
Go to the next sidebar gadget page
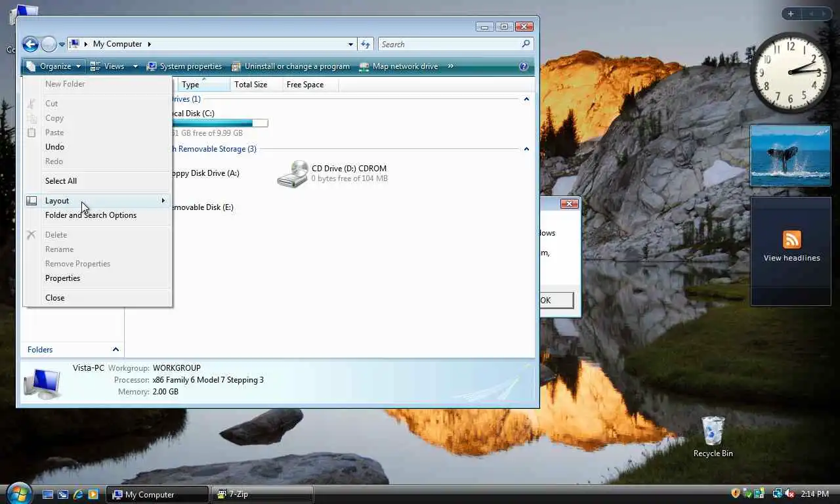pyautogui.click(x=824, y=14)
